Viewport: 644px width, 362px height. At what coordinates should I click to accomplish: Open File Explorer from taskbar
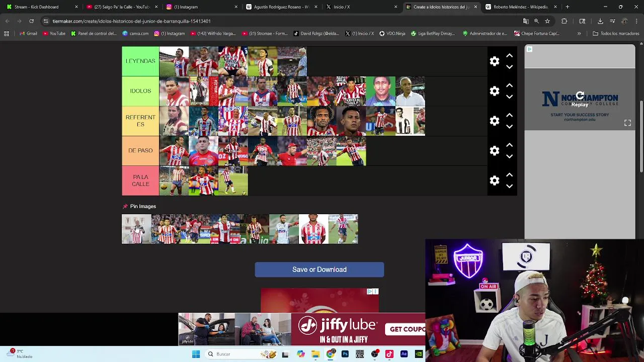[x=315, y=354]
